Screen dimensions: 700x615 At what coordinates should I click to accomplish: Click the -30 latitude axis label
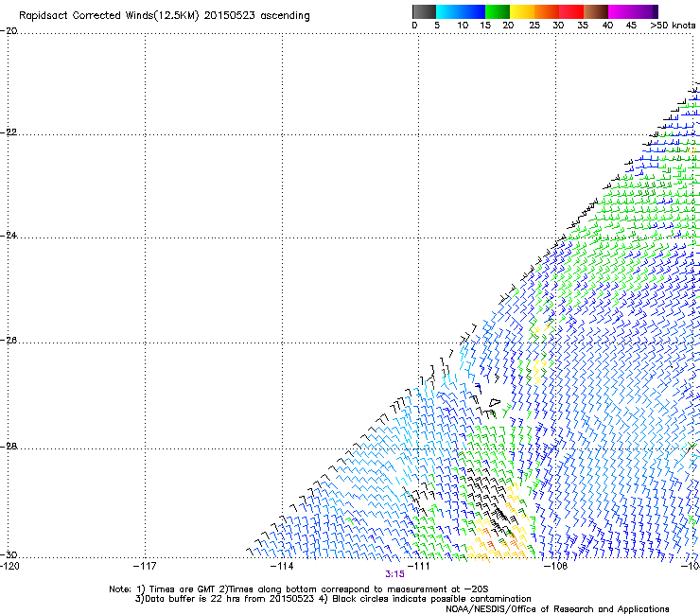9,555
